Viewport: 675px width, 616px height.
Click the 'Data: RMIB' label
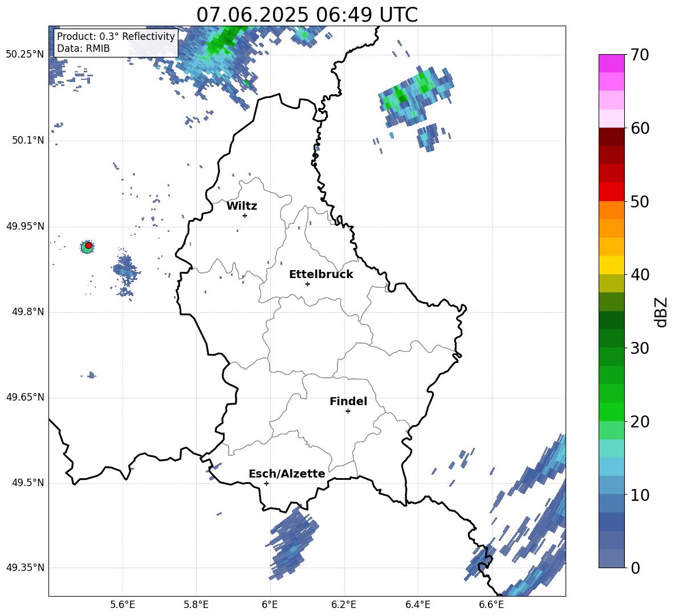pos(83,48)
